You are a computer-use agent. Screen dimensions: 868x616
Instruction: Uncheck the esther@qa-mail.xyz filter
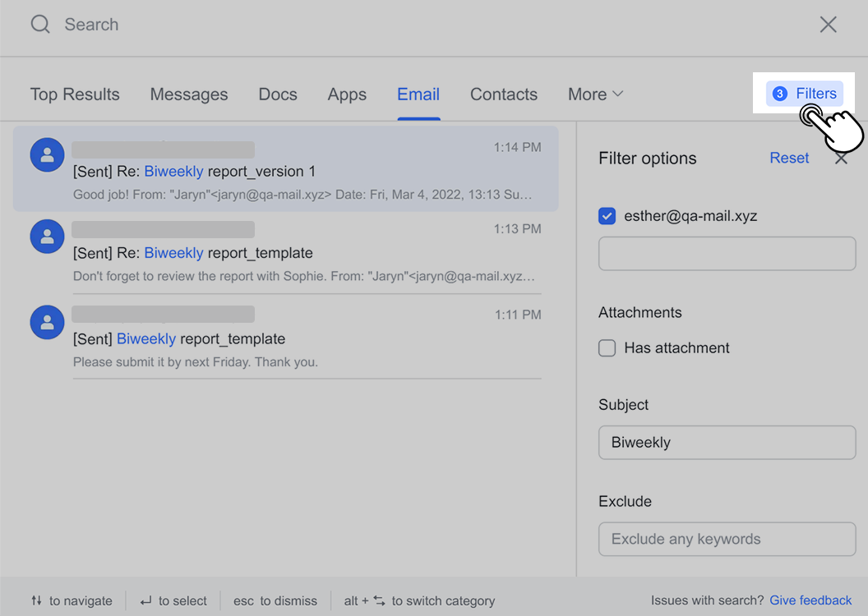click(x=607, y=216)
